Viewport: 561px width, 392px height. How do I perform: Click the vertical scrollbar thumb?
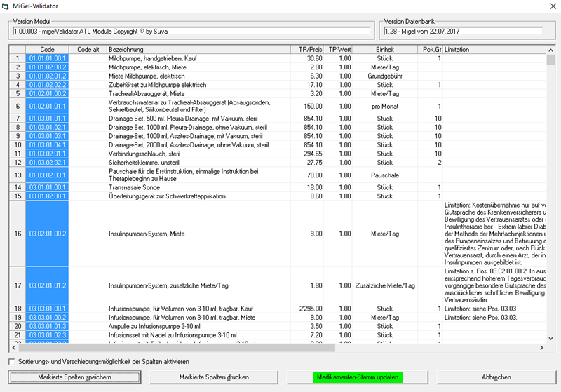click(x=550, y=60)
